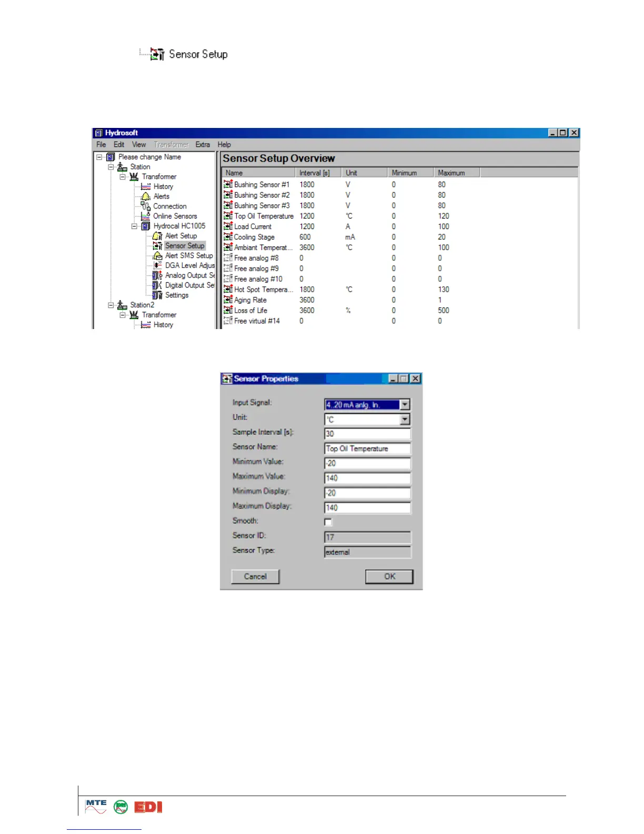Click the Analog Output Setup icon

[157, 275]
